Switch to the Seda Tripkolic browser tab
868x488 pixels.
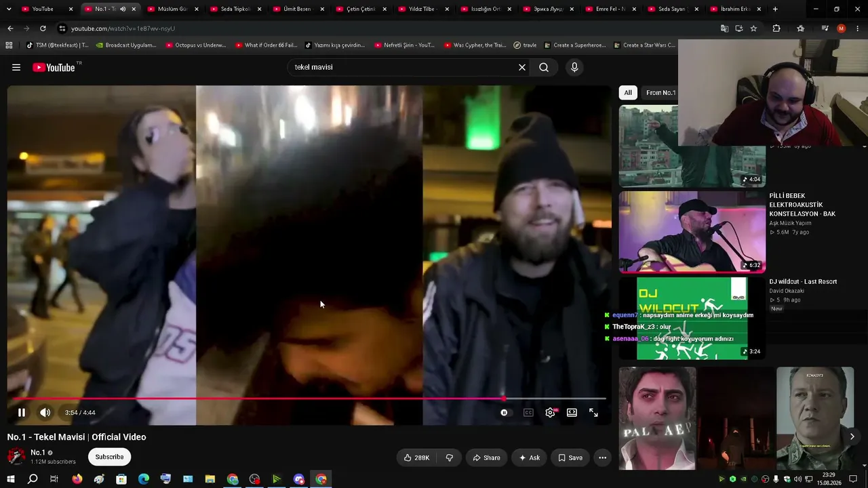pos(235,9)
